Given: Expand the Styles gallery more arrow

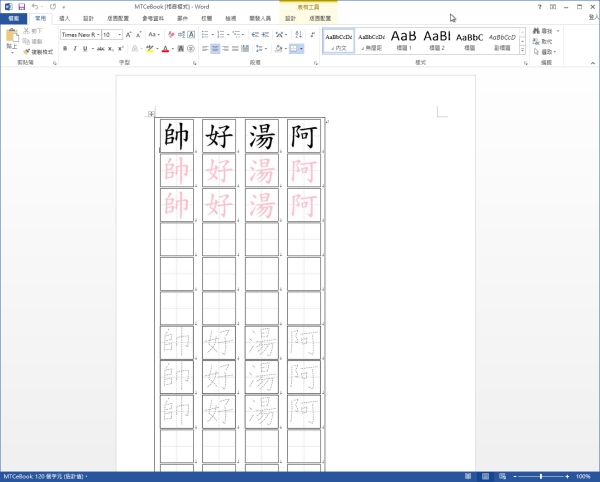Looking at the screenshot, I should click(524, 48).
